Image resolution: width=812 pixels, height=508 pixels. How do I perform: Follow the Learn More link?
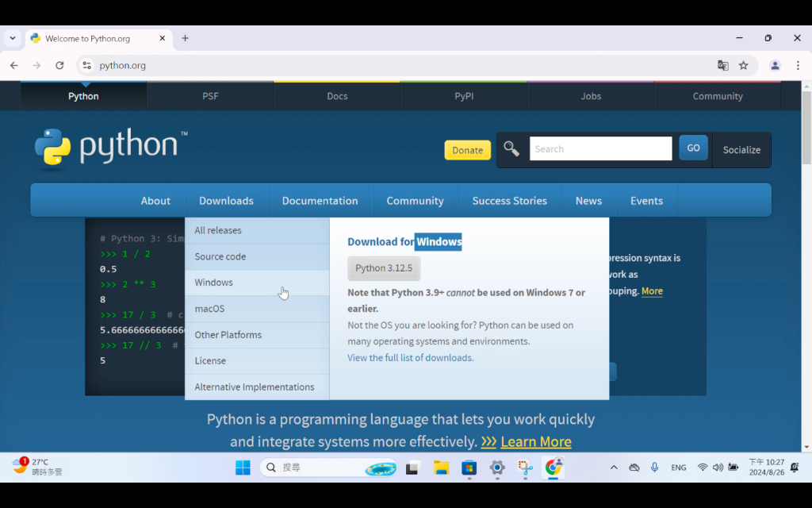tap(536, 441)
